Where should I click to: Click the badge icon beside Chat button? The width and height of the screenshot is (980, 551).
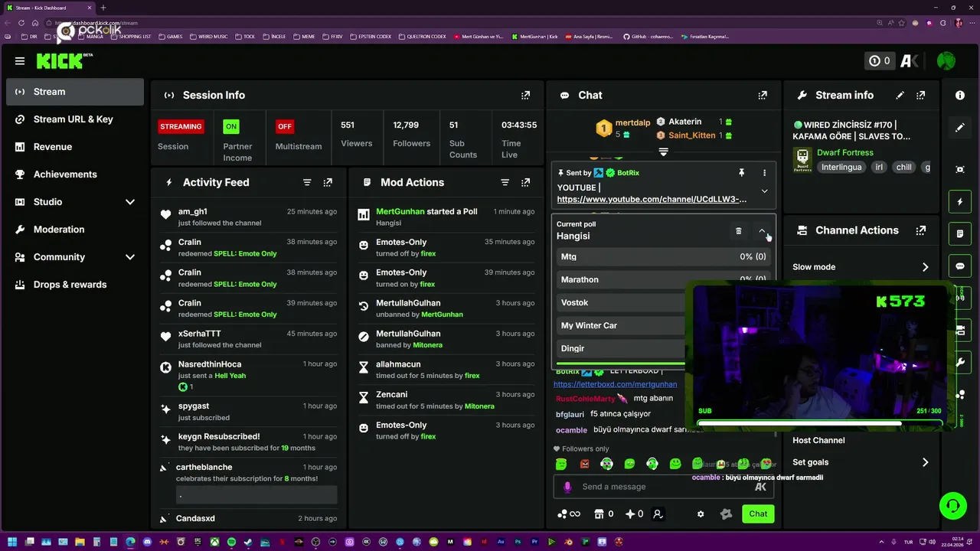point(726,514)
